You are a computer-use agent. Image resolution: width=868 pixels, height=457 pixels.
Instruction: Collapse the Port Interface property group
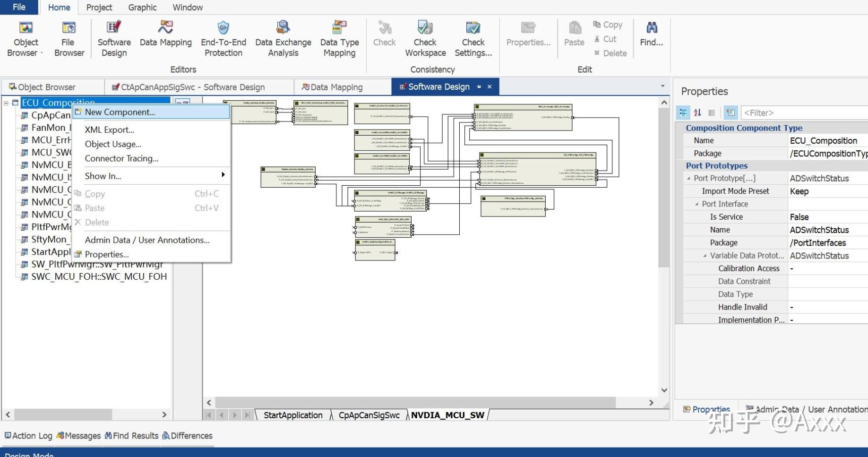click(x=696, y=204)
